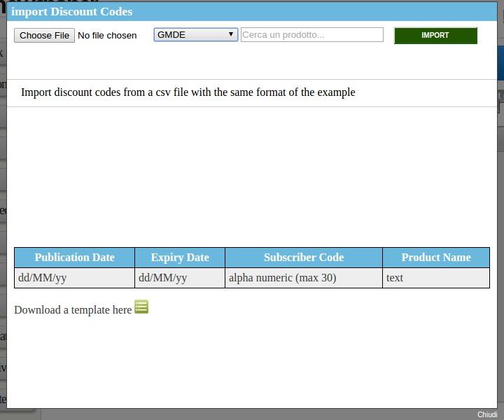
Task: Click the 'text' cell under Product Name
Action: click(435, 278)
